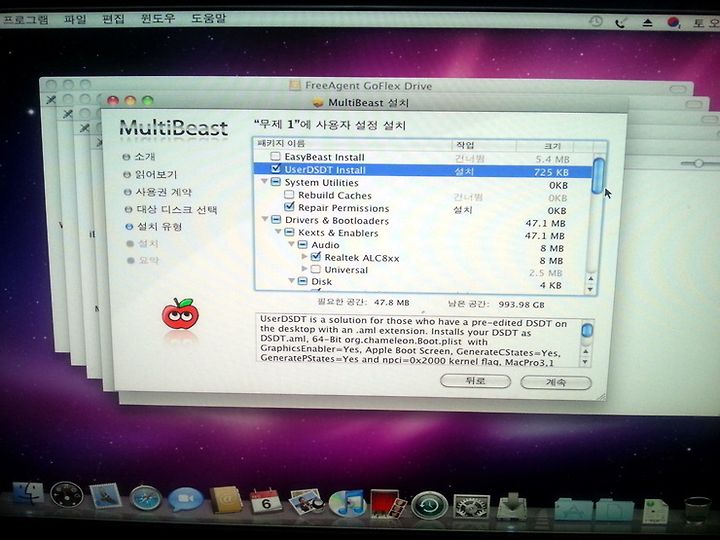Open iChat from the Dock
This screenshot has height=540, width=720.
pyautogui.click(x=186, y=499)
